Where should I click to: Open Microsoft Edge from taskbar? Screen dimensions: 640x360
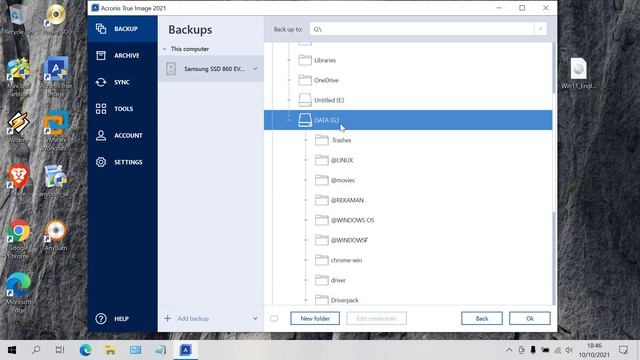pos(86,350)
